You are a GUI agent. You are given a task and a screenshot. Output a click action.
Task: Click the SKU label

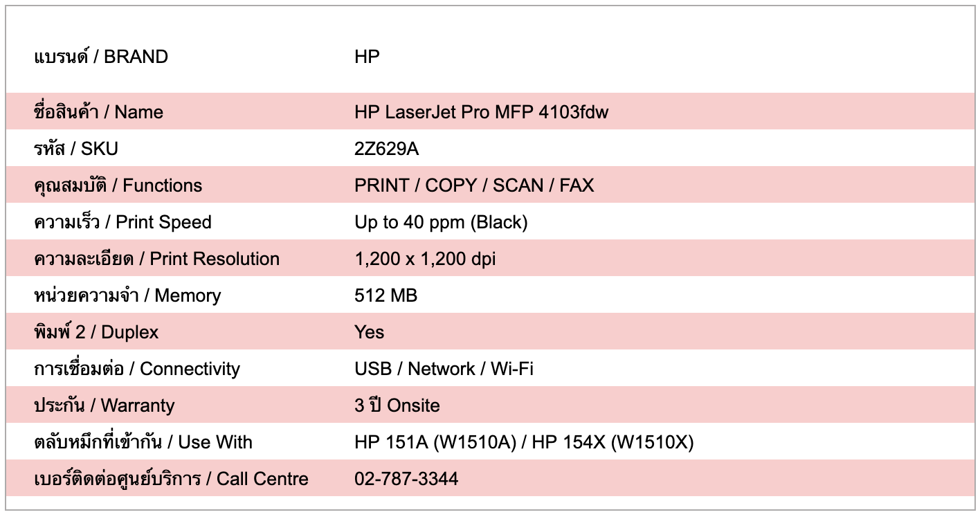point(76,149)
